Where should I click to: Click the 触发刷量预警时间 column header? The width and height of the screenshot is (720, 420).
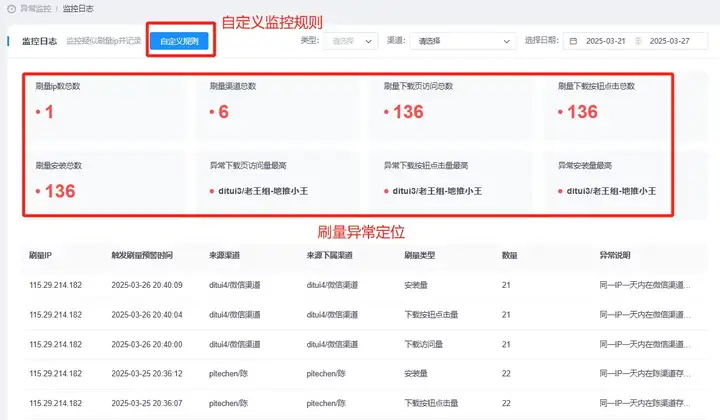pos(142,255)
